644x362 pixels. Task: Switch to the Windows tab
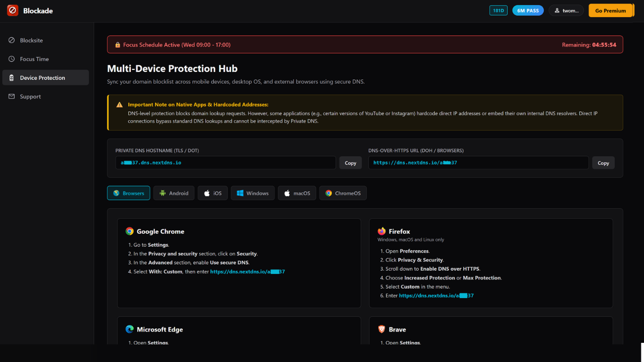(253, 193)
